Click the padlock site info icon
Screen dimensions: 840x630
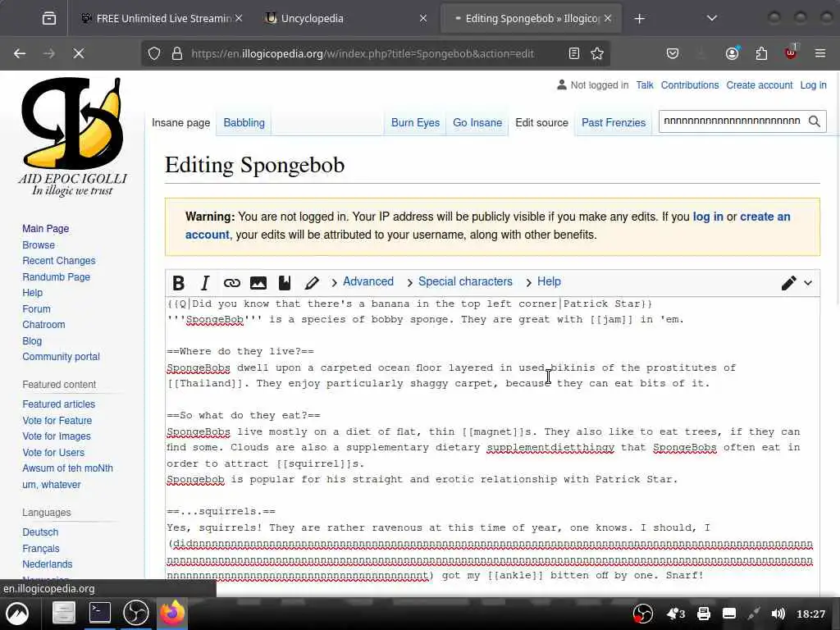coord(177,53)
